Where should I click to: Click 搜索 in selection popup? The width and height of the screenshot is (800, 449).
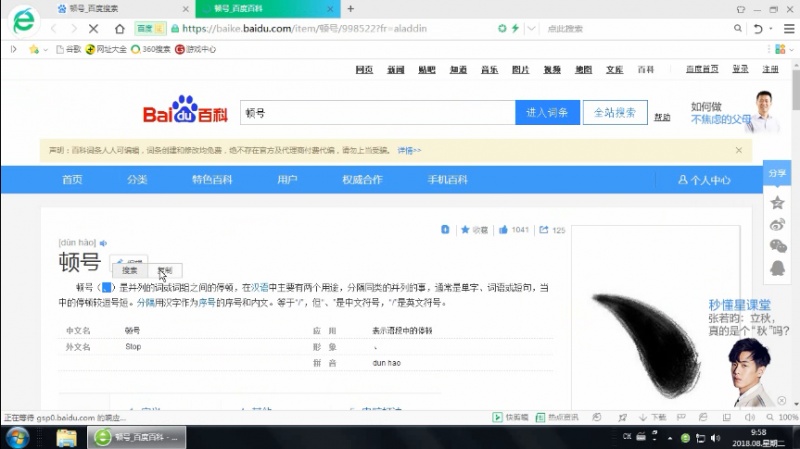pos(130,270)
